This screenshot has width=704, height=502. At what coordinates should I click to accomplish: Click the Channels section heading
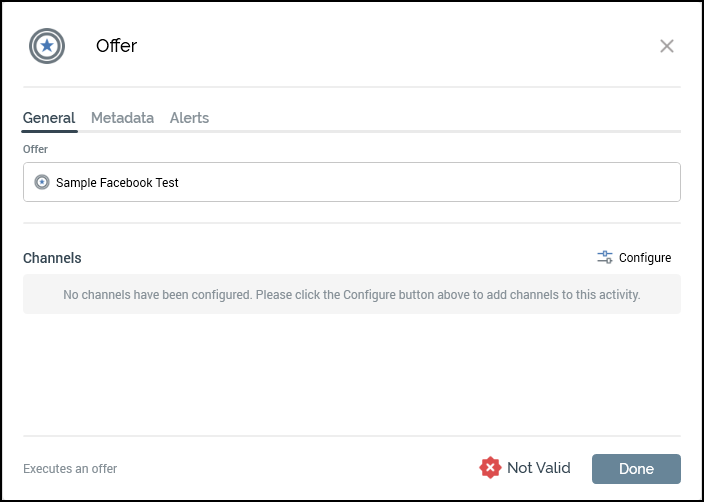pyautogui.click(x=52, y=258)
